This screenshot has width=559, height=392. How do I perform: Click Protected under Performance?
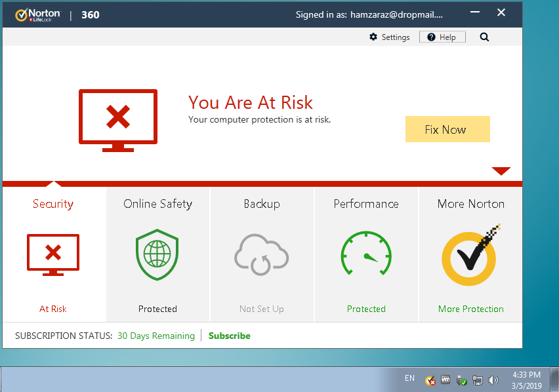coord(366,309)
